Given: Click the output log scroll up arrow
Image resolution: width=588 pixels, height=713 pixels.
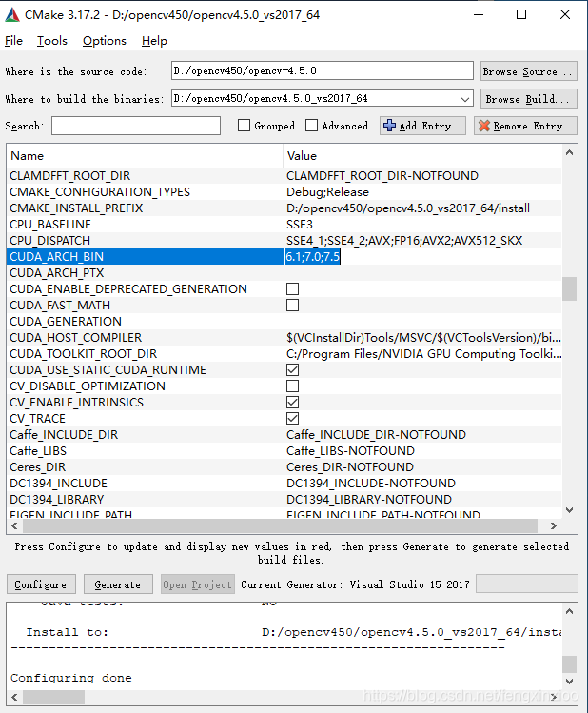Looking at the screenshot, I should (x=569, y=611).
